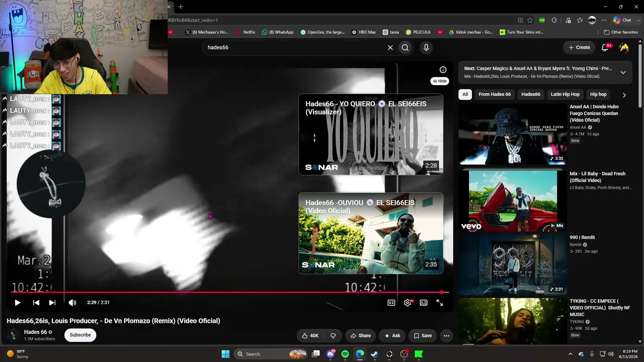Open Steam from the taskbar
Image resolution: width=644 pixels, height=362 pixels.
(x=374, y=354)
